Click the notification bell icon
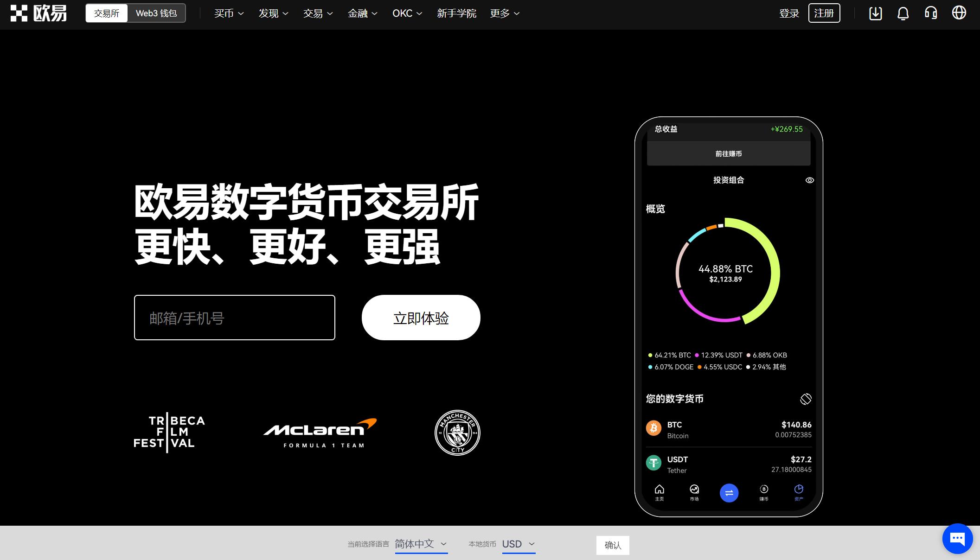The width and height of the screenshot is (980, 560). point(902,13)
